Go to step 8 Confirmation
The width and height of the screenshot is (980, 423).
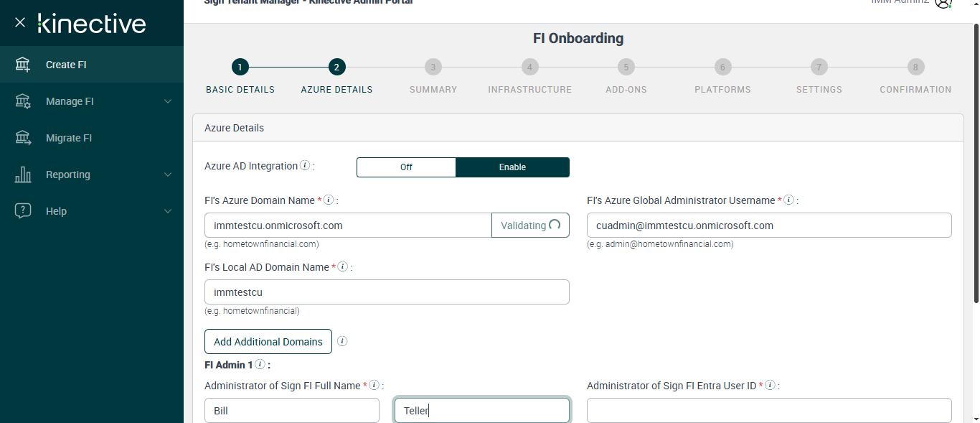[x=915, y=68]
